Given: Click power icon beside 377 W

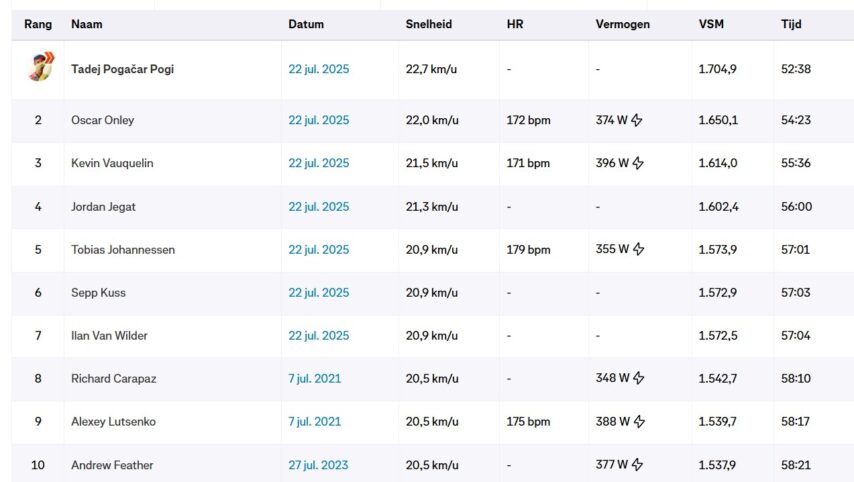Looking at the screenshot, I should point(637,465).
